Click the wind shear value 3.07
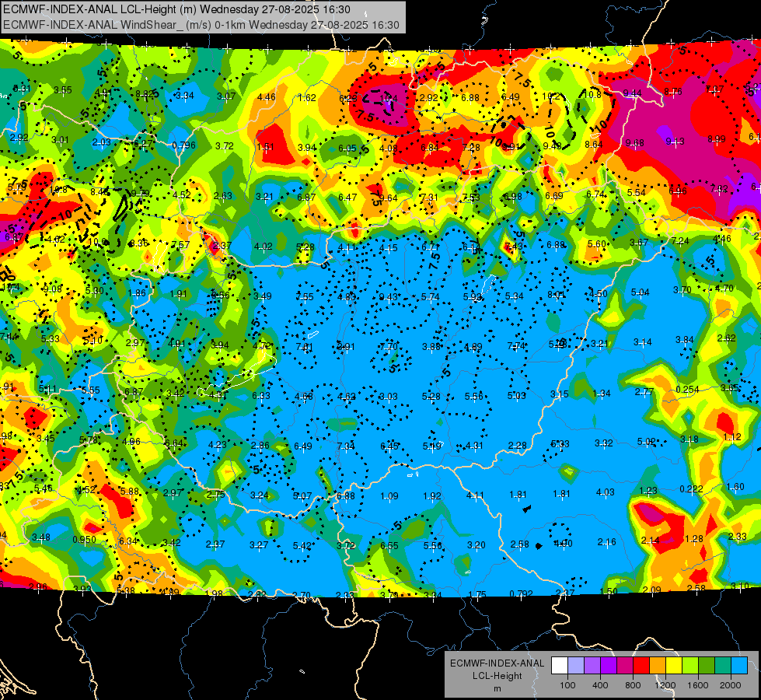Image resolution: width=761 pixels, height=700 pixels. (x=226, y=96)
